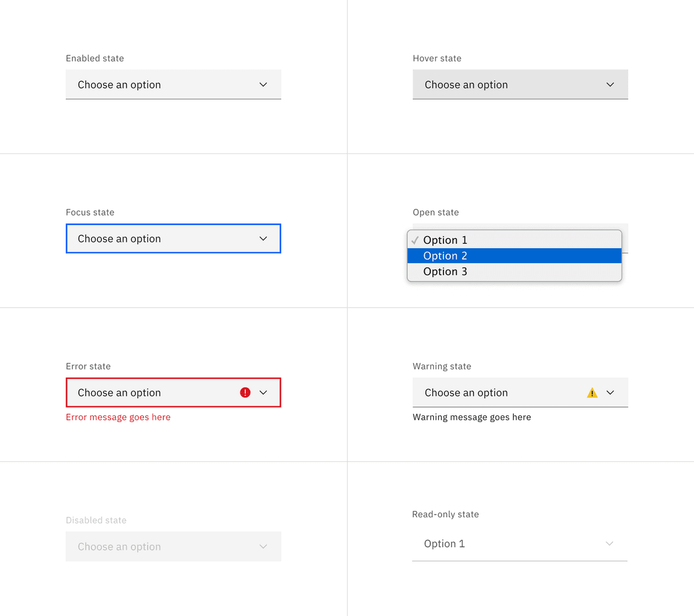Click the yellow warning triangle icon

tap(592, 393)
